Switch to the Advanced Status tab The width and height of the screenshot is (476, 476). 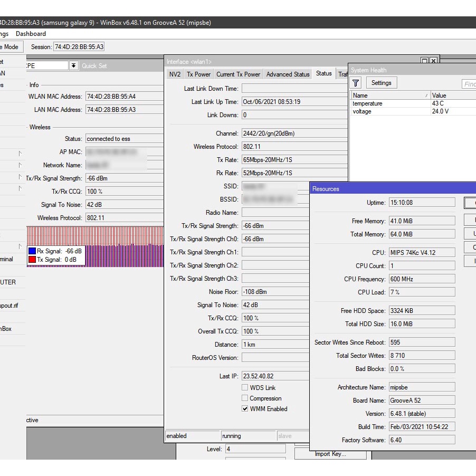pos(288,74)
